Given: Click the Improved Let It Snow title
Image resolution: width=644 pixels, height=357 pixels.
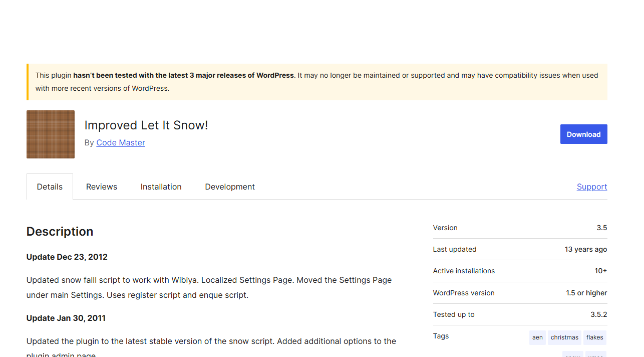Looking at the screenshot, I should click(x=146, y=125).
